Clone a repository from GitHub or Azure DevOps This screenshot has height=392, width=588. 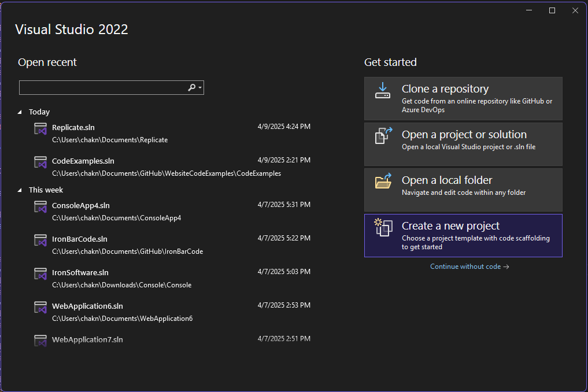[x=463, y=99]
